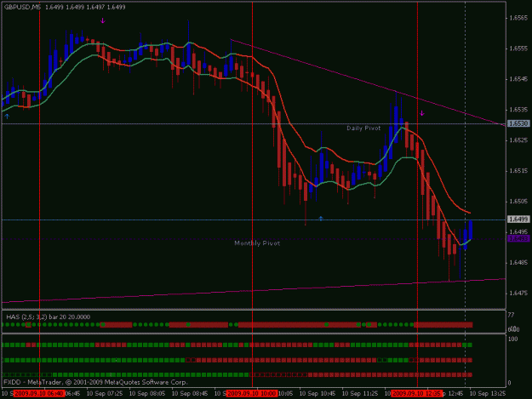
Task: Click the 1.6565 price axis label
Action: tap(518, 18)
